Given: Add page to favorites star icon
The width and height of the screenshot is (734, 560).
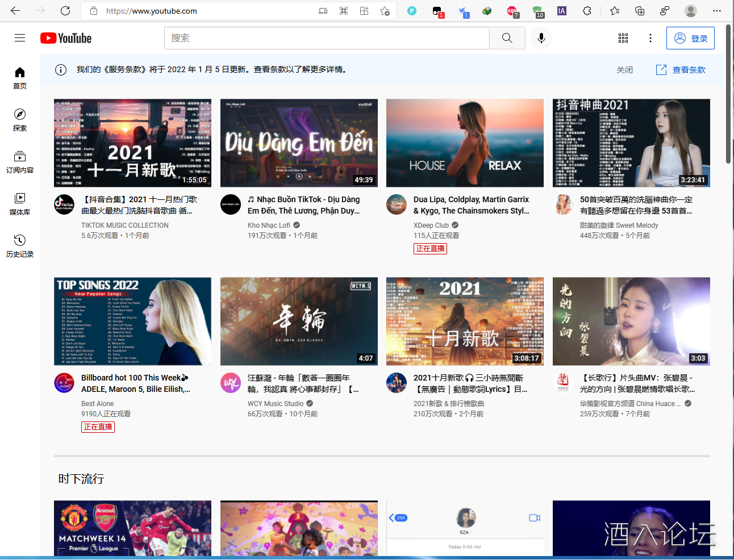Looking at the screenshot, I should coord(385,11).
